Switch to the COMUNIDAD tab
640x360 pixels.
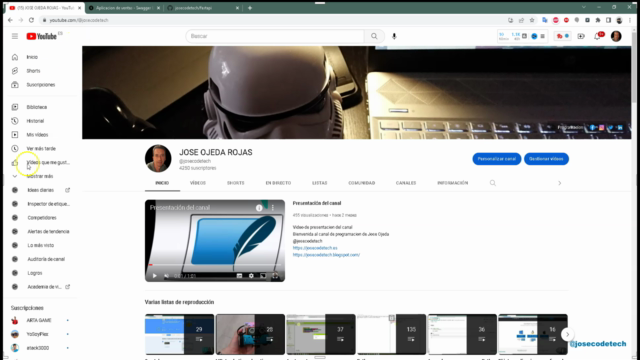pyautogui.click(x=362, y=183)
